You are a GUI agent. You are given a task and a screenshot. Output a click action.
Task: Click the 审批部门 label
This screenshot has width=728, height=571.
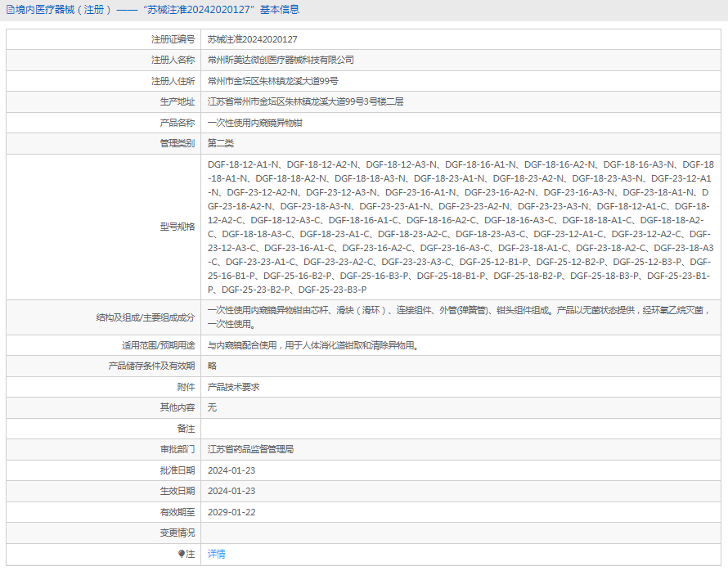pyautogui.click(x=178, y=449)
